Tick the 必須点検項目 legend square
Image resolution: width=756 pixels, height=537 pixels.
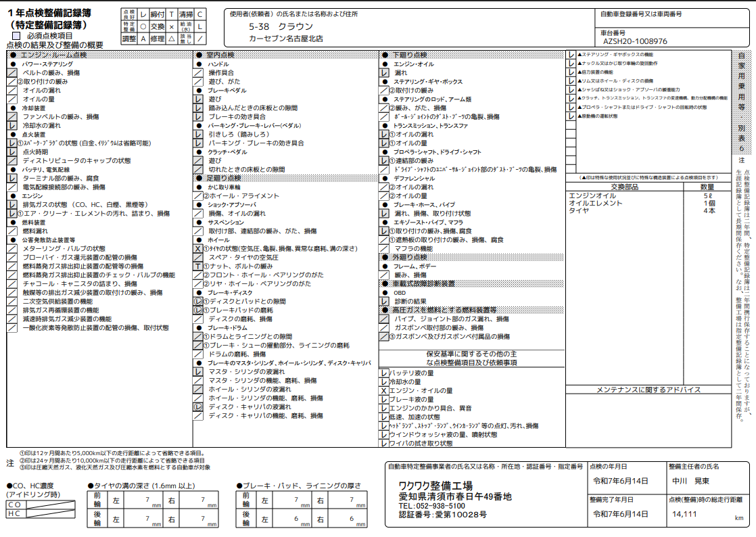point(16,36)
